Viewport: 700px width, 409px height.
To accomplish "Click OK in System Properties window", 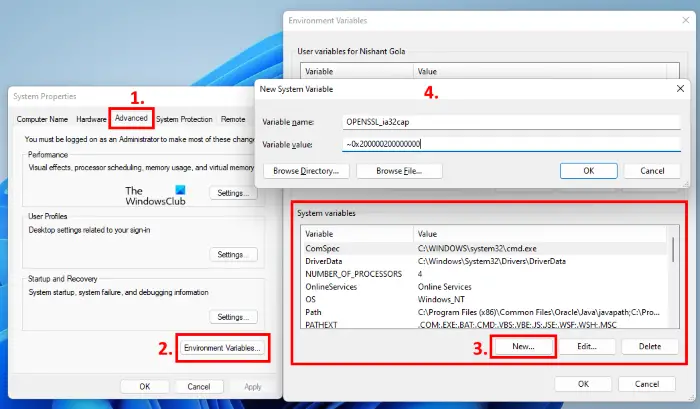I will point(145,387).
